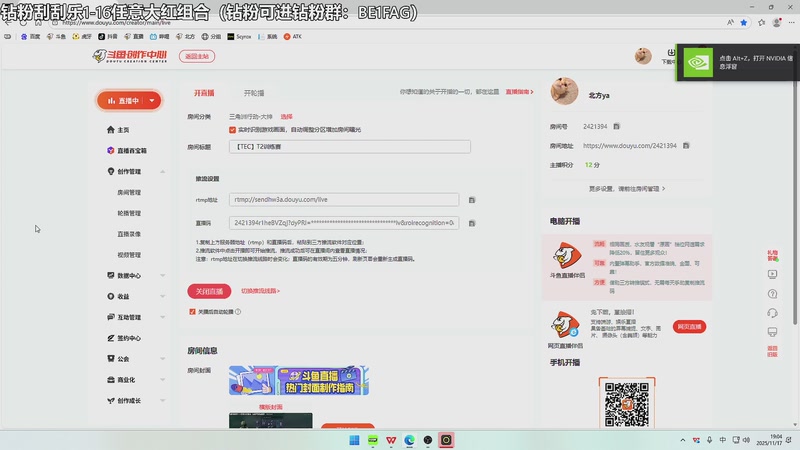The height and width of the screenshot is (450, 800).
Task: Toggle the 关播后自动轮播 checkbox
Action: [x=192, y=312]
